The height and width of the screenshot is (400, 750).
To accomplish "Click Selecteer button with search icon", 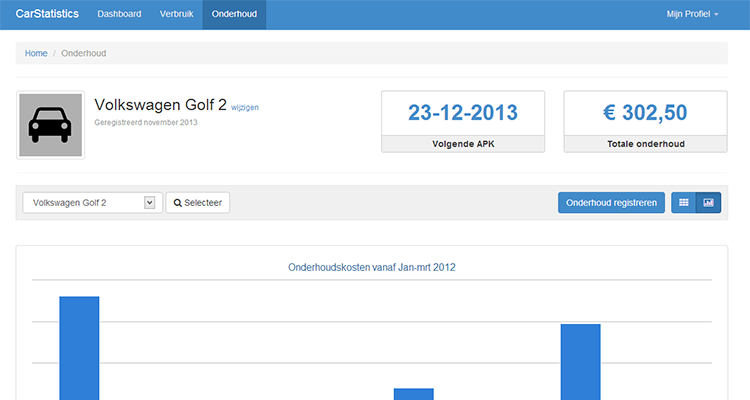I will [x=197, y=203].
